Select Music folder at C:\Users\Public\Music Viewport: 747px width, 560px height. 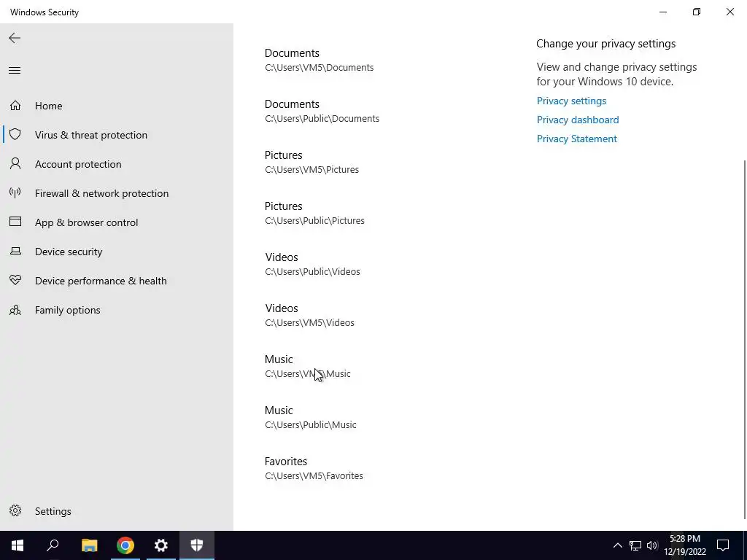point(311,417)
